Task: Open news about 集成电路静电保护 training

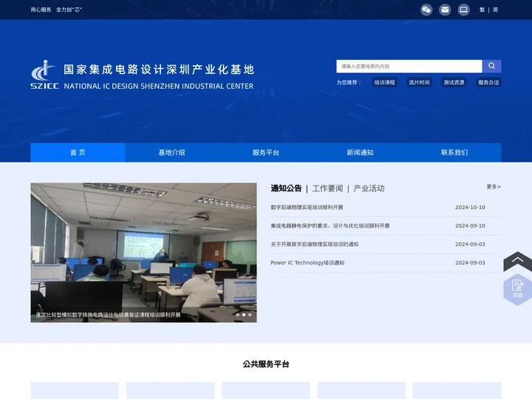Action: (330, 225)
